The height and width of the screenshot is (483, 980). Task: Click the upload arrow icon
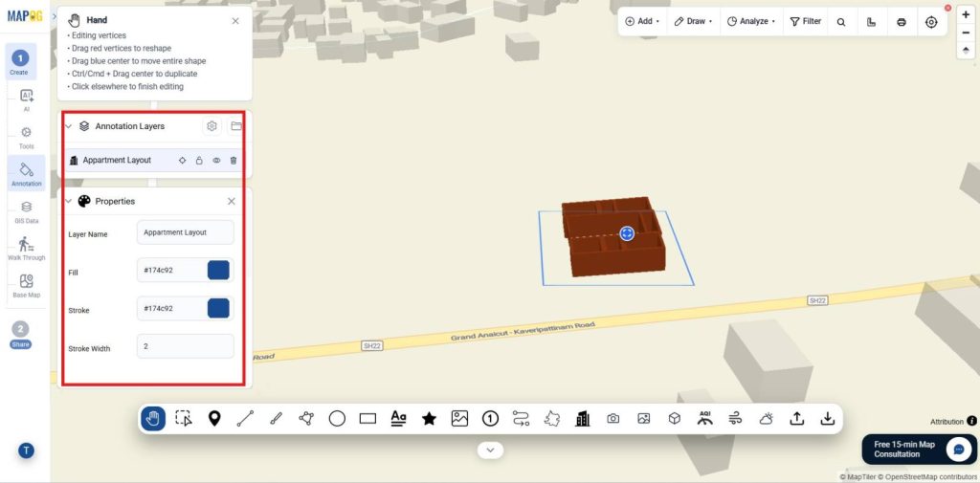(797, 419)
